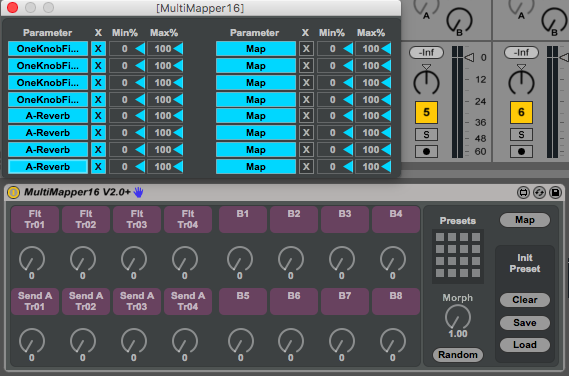This screenshot has width=569, height=376.
Task: Click the first Map button in the right column
Action: (x=256, y=49)
